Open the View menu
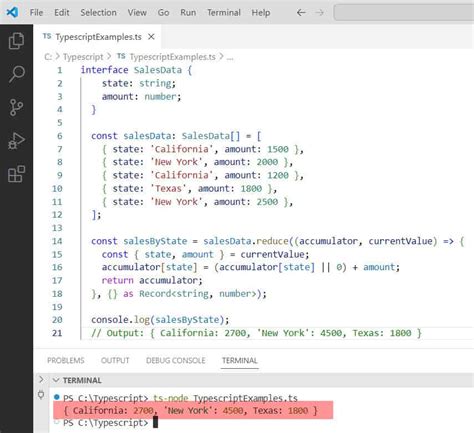The width and height of the screenshot is (474, 433). tap(137, 13)
